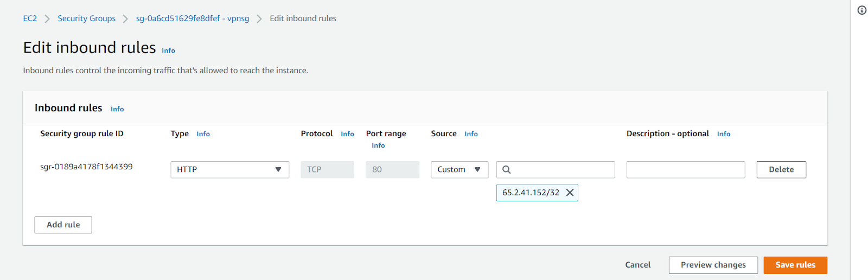Open Security Groups breadcrumb link
Image resolution: width=868 pixels, height=280 pixels.
click(87, 18)
